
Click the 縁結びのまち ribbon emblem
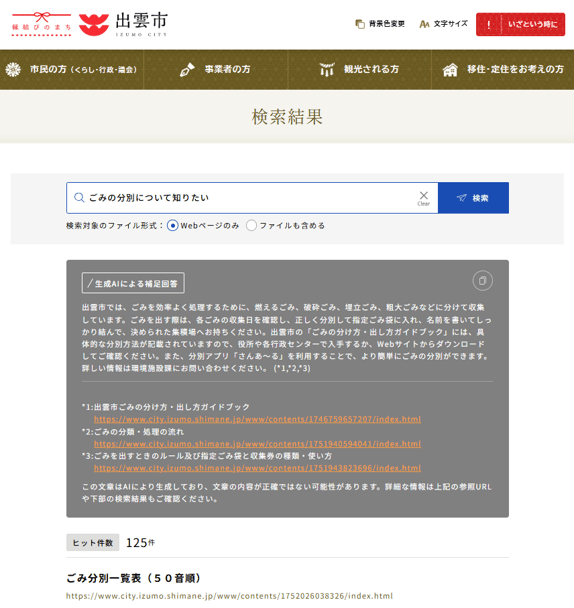[x=41, y=24]
